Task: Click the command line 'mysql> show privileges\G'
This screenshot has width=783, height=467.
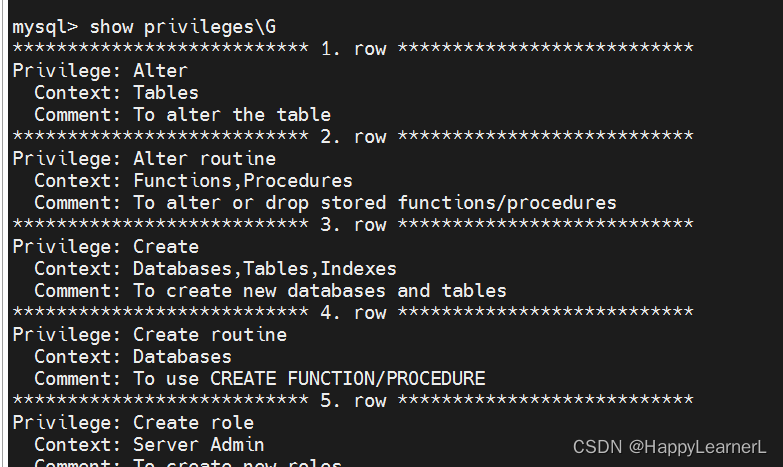Action: [x=144, y=26]
